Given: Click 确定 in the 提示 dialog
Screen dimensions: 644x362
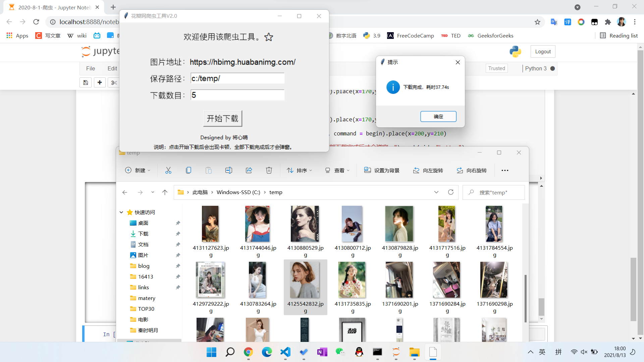Looking at the screenshot, I should pos(438,116).
